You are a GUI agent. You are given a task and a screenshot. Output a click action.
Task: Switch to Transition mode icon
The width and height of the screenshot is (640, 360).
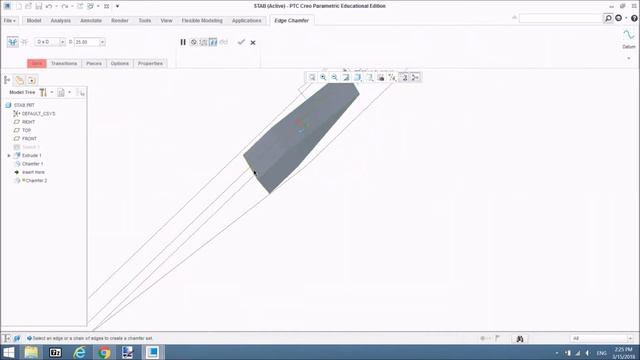click(x=24, y=42)
